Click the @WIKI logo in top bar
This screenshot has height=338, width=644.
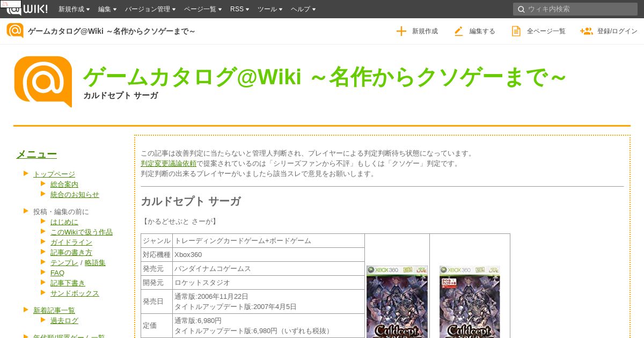[x=27, y=9]
